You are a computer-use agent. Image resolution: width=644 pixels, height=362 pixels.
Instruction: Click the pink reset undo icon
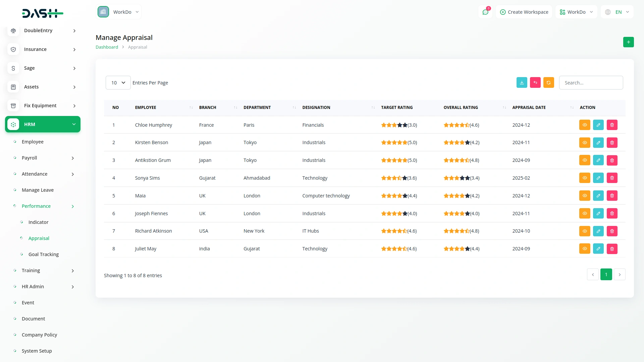(535, 83)
